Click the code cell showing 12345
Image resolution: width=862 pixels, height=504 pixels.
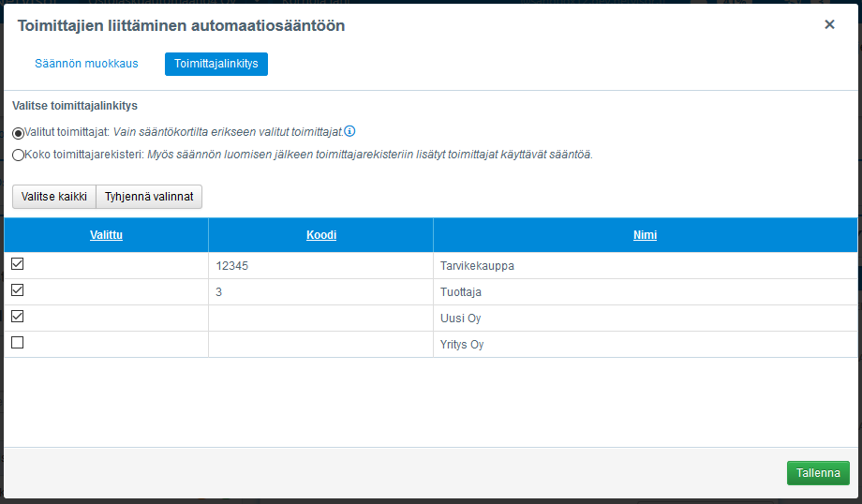click(x=231, y=266)
